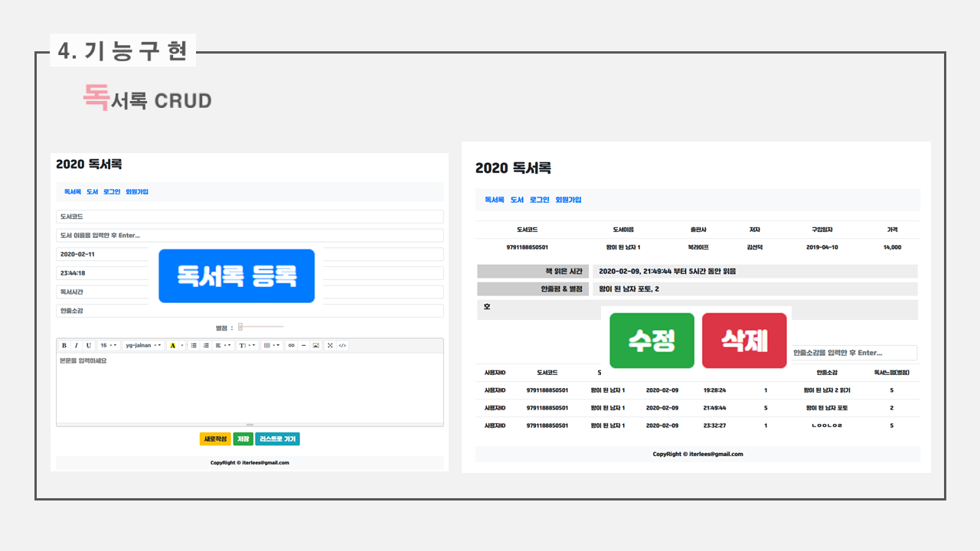Expand the paragraph alignment dropdown
This screenshot has width=980, height=551.
click(223, 346)
